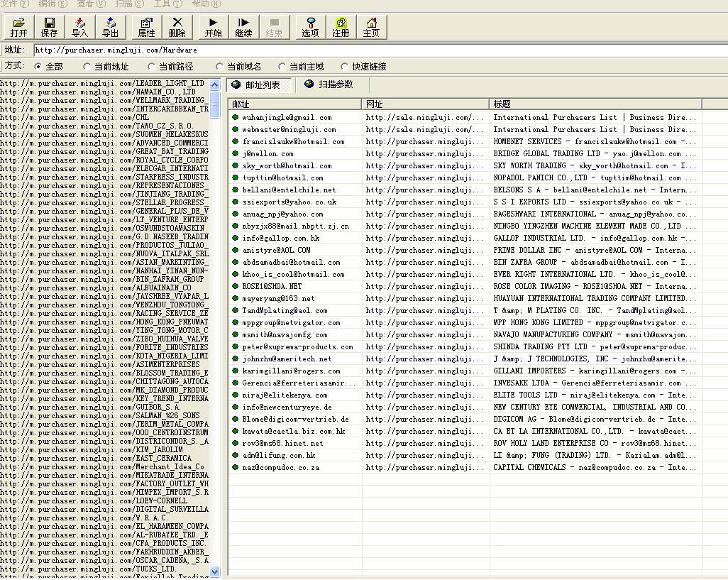The width and height of the screenshot is (728, 580).
Task: Click the TUCKS_LTD. URL in left list
Action: (x=88, y=569)
